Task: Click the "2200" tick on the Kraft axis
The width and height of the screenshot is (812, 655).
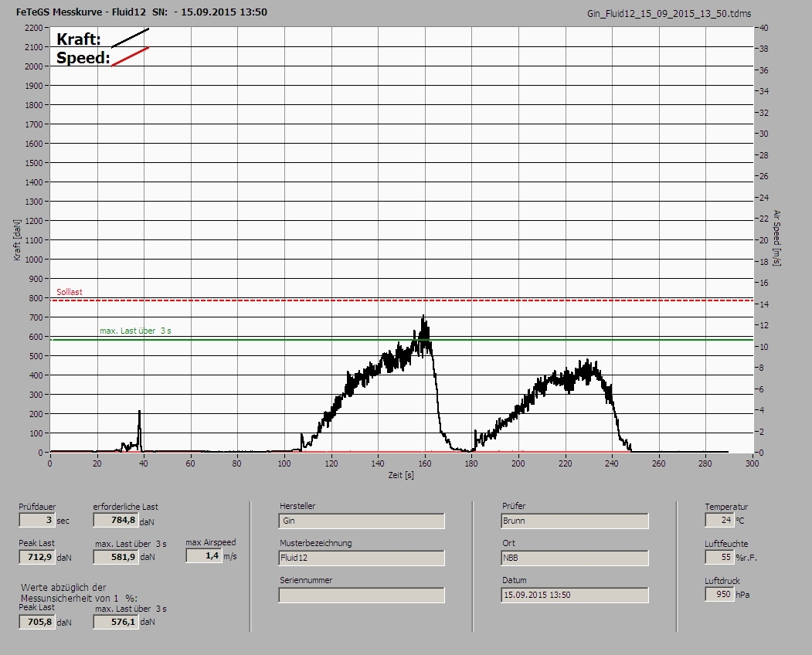Action: 33,28
